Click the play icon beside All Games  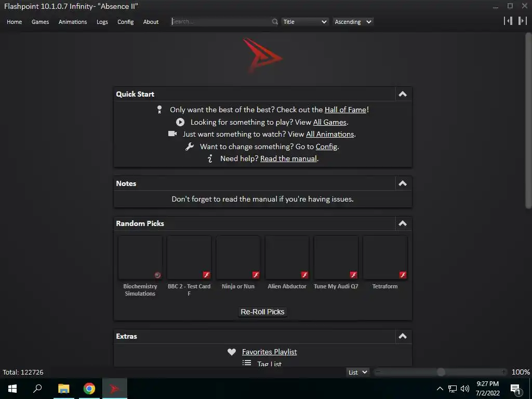[180, 122]
